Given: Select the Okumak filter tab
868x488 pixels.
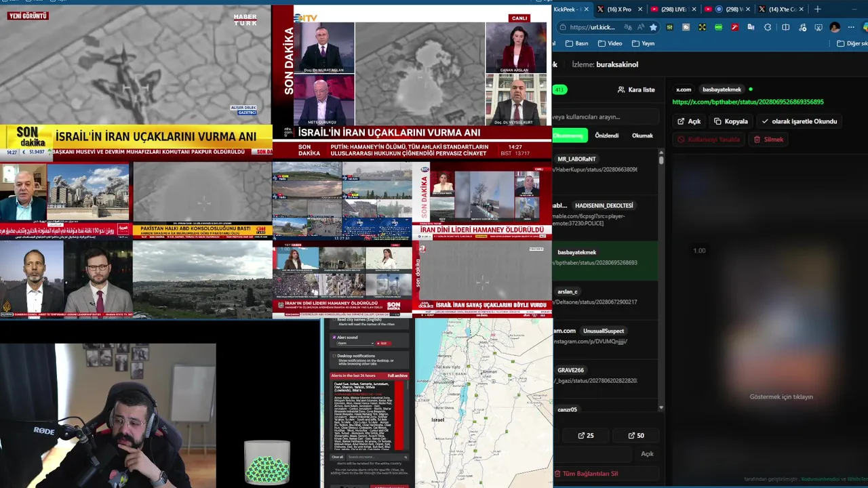Looking at the screenshot, I should click(x=642, y=136).
